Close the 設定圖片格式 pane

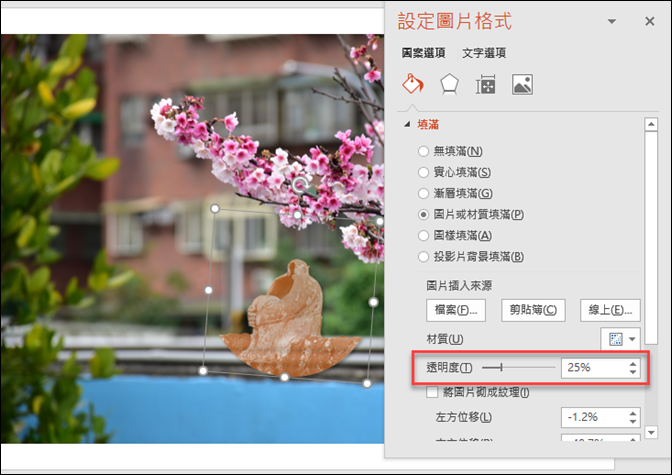650,21
